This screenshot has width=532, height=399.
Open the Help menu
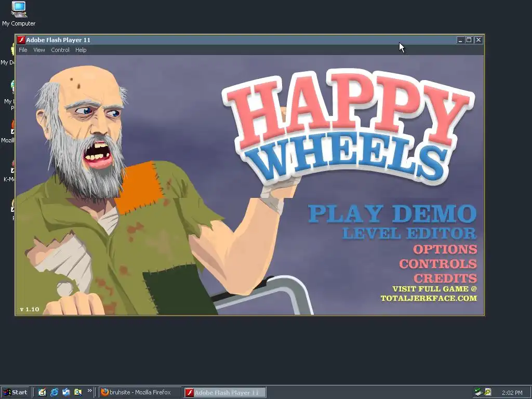[81, 50]
